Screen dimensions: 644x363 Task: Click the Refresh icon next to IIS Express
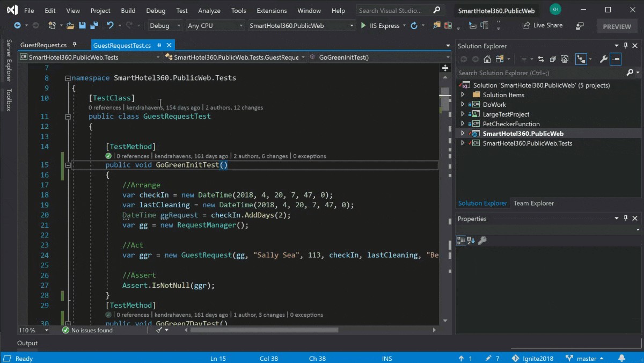(x=414, y=25)
